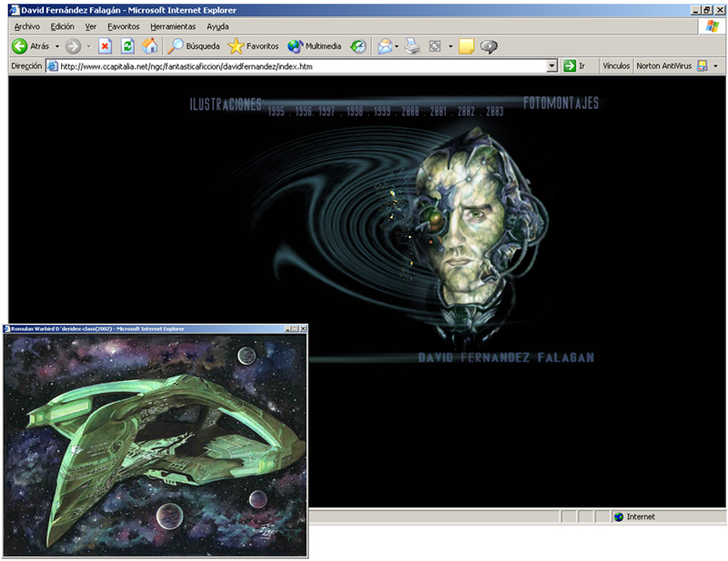This screenshot has height=561, width=728.
Task: Open the Atrás history dropdown arrow
Action: [x=57, y=46]
